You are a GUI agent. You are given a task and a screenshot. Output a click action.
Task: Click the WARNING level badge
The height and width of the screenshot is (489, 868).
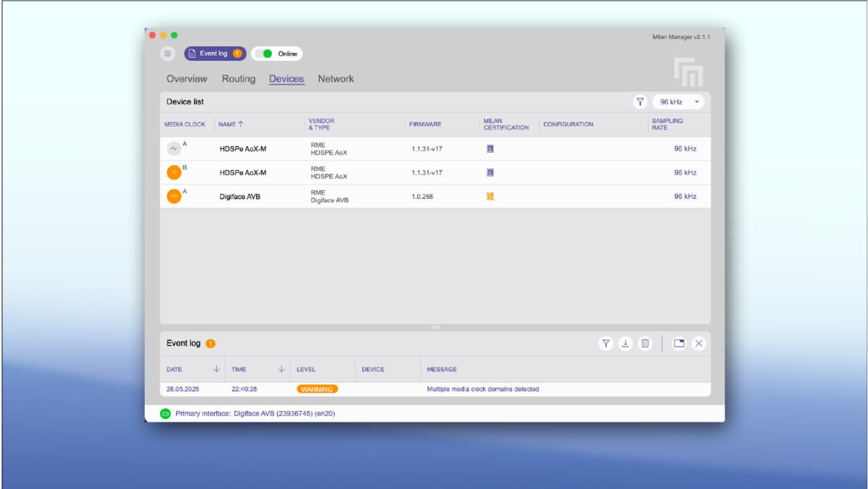(317, 389)
